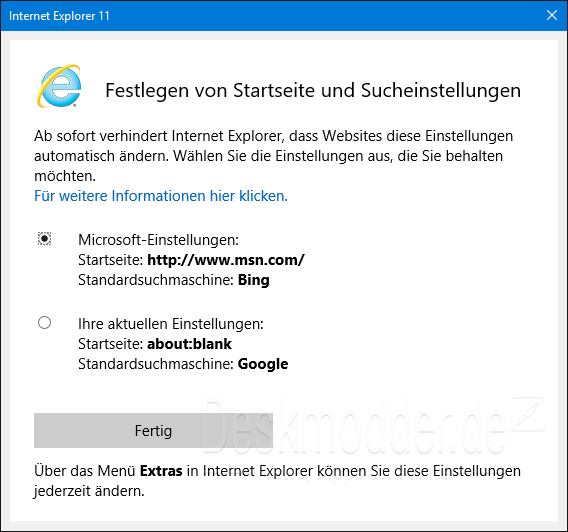
Task: Click the Ihre aktuellen Einstellungen label text
Action: [171, 324]
